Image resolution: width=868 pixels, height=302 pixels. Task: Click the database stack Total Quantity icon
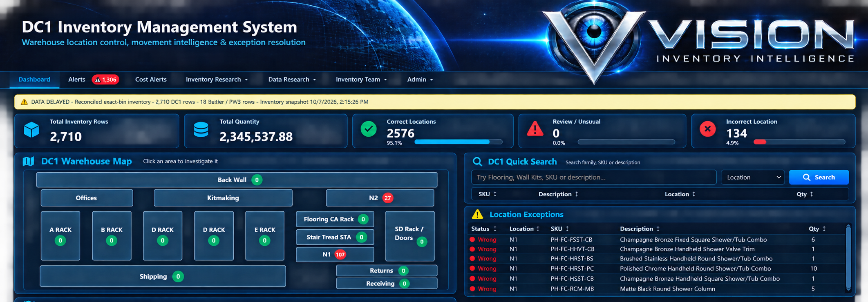201,129
